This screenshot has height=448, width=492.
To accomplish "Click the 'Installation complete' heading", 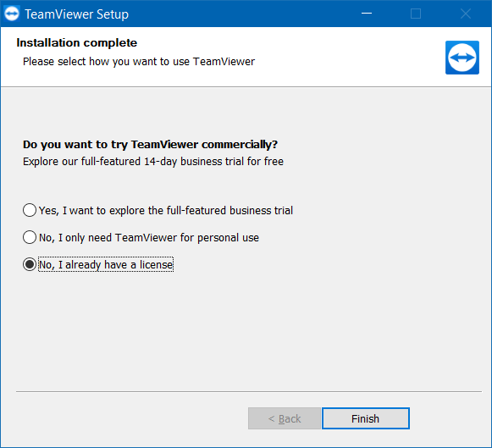I will (76, 42).
